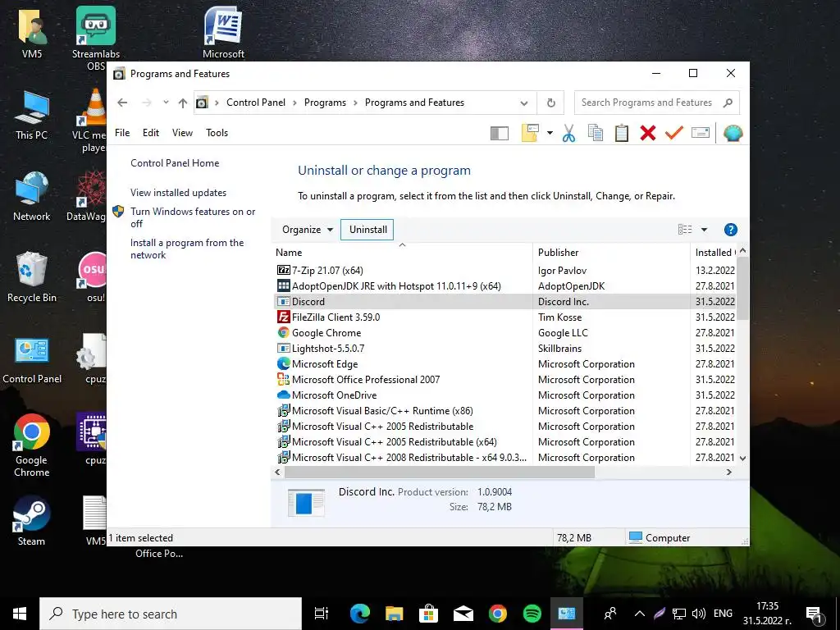The width and height of the screenshot is (840, 630).
Task: Open the Organize dropdown
Action: (308, 230)
